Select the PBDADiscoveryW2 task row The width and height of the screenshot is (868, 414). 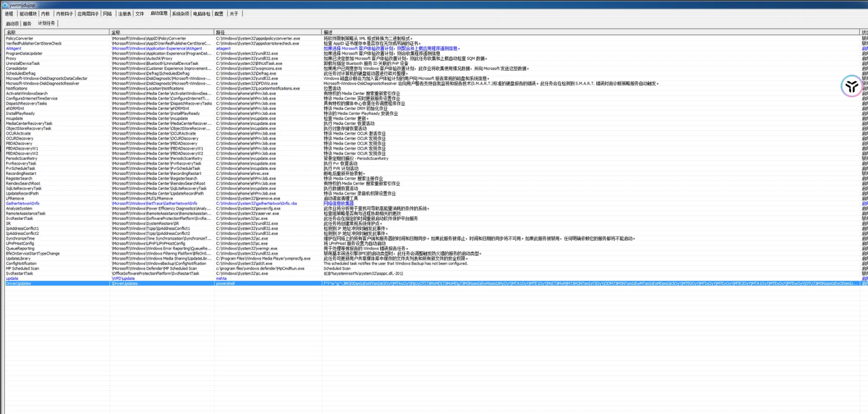pyautogui.click(x=436, y=154)
